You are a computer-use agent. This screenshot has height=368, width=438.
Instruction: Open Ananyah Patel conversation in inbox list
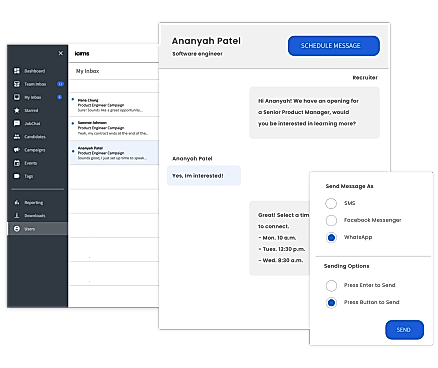pos(114,153)
